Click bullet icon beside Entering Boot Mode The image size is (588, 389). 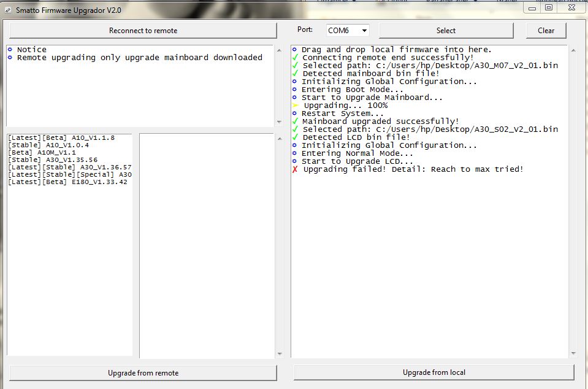(x=294, y=90)
